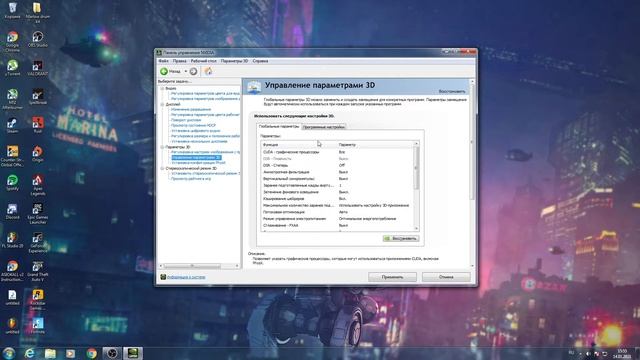Image resolution: width=640 pixels, height=360 pixels.
Task: Open the Recycle Bin desktop icon
Action: 12,11
